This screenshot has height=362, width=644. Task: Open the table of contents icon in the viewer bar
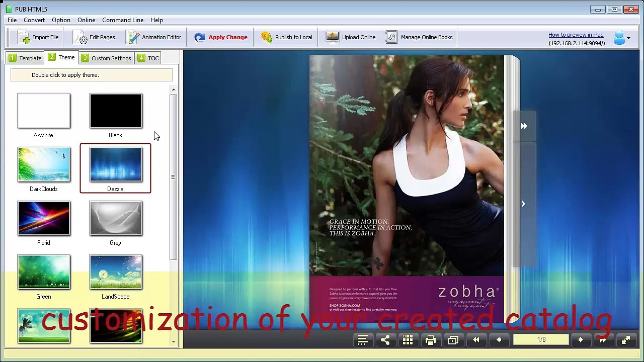pos(362,340)
